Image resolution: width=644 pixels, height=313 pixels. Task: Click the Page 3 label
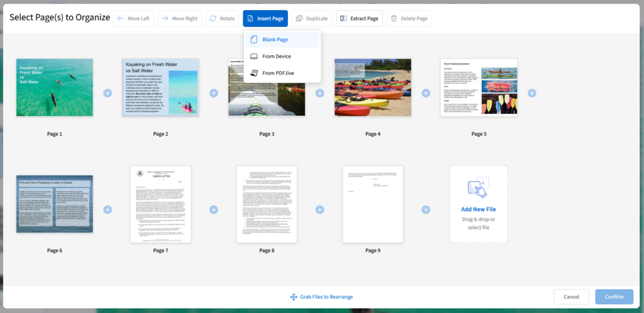267,134
